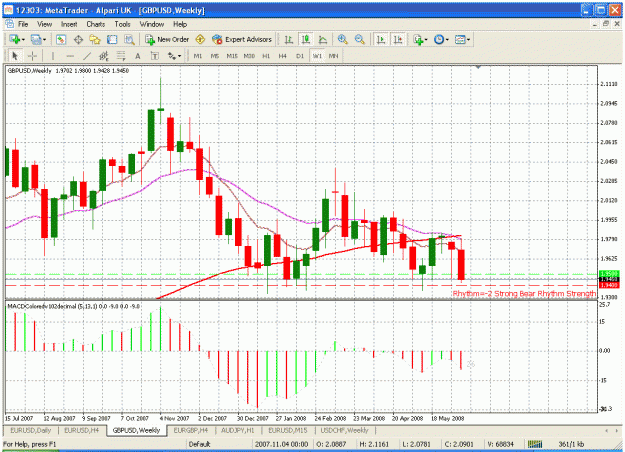Screen dimensions: 625x452
Task: Switch timeframe to M15
Action: (232, 56)
